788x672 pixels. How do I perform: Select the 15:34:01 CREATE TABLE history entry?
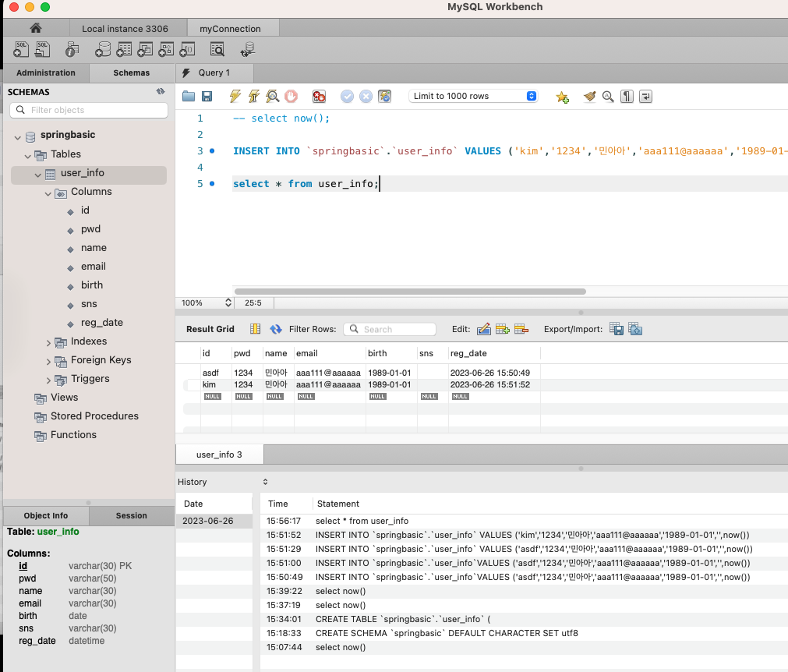coord(523,619)
